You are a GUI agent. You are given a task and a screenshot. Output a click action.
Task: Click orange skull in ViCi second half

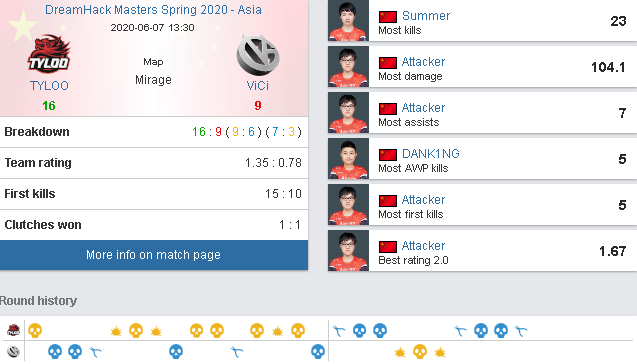tap(420, 351)
